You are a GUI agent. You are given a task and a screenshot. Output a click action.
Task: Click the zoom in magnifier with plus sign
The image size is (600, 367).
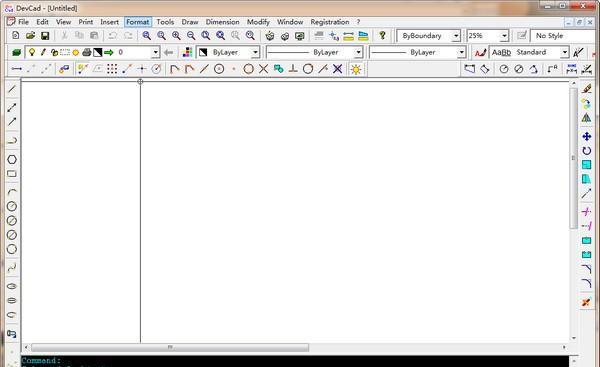pyautogui.click(x=176, y=36)
